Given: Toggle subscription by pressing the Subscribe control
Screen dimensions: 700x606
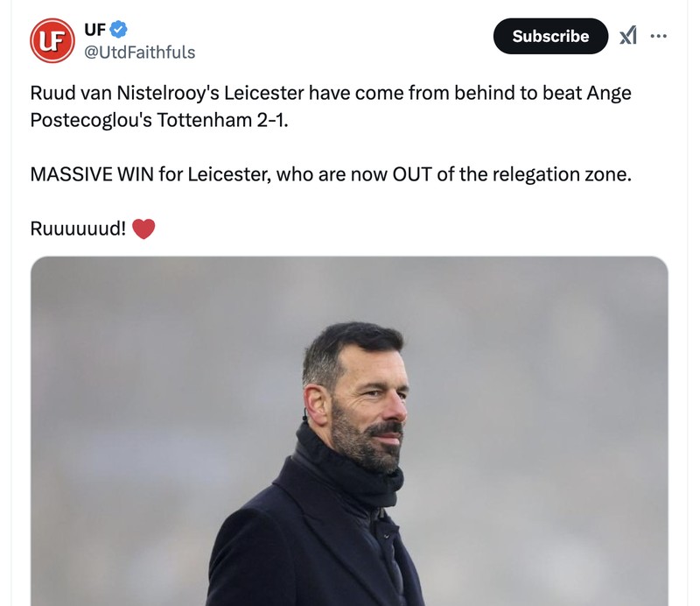Looking at the screenshot, I should click(550, 36).
